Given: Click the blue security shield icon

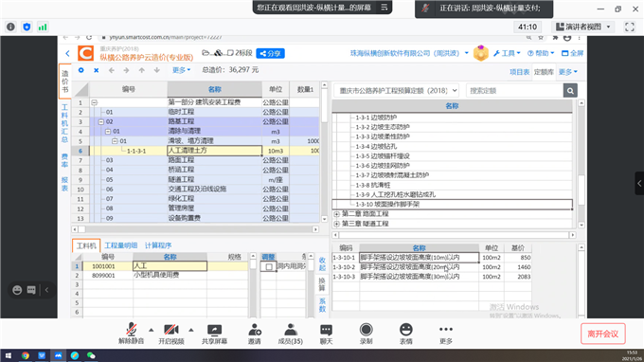Looking at the screenshot, I should point(27,27).
